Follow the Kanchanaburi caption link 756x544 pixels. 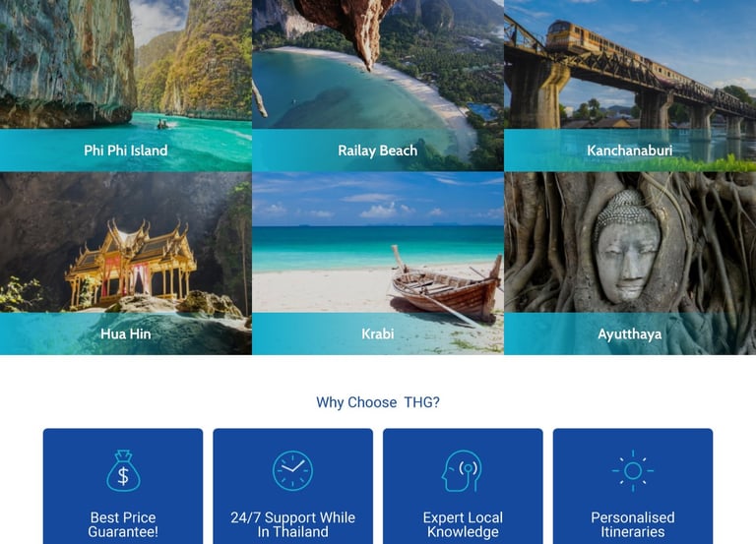point(630,151)
